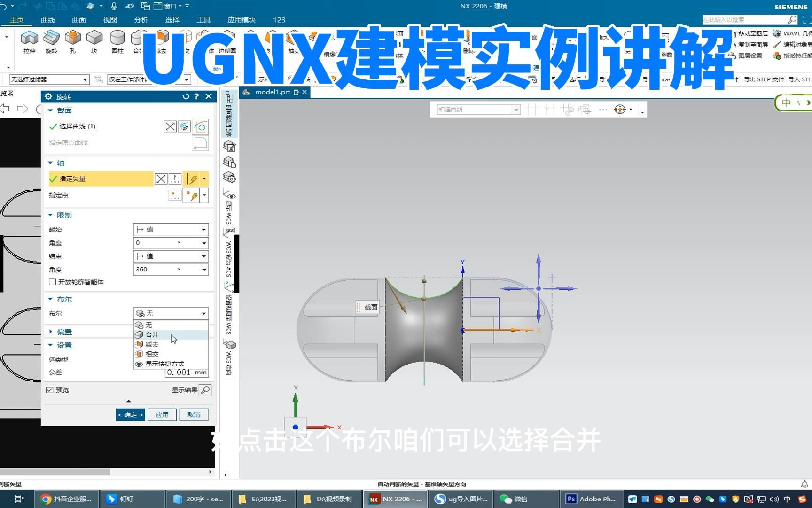Expand the 偏置 section in the Revolve dialog
This screenshot has height=508, width=812.
(x=64, y=332)
